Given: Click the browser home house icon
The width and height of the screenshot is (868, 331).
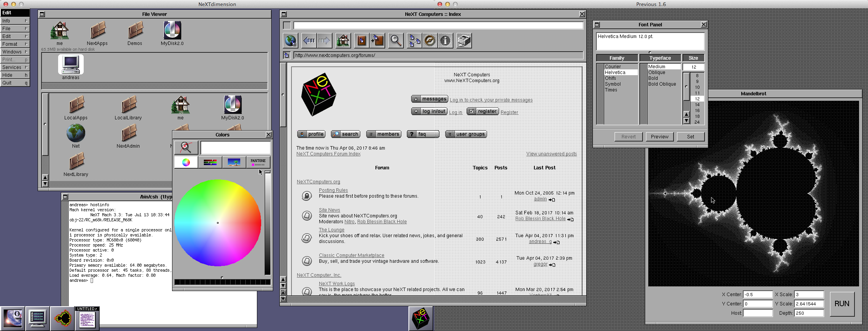Looking at the screenshot, I should tap(343, 41).
